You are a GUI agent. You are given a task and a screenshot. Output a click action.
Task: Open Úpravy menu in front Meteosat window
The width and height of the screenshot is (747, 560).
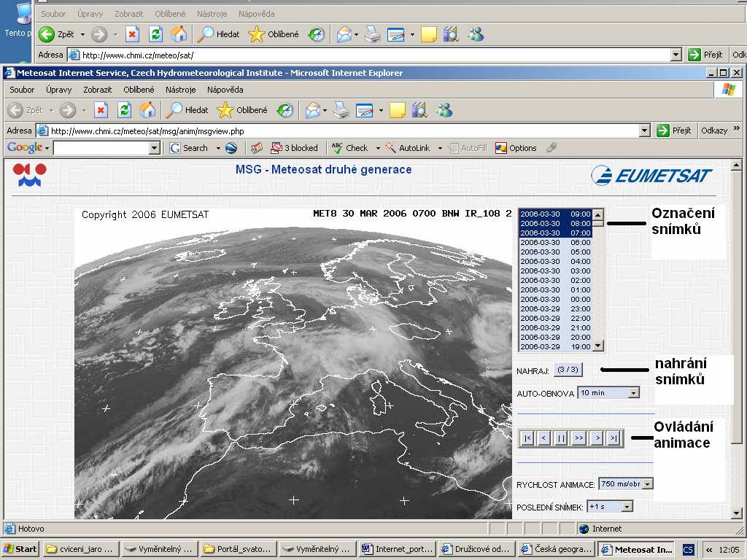58,90
